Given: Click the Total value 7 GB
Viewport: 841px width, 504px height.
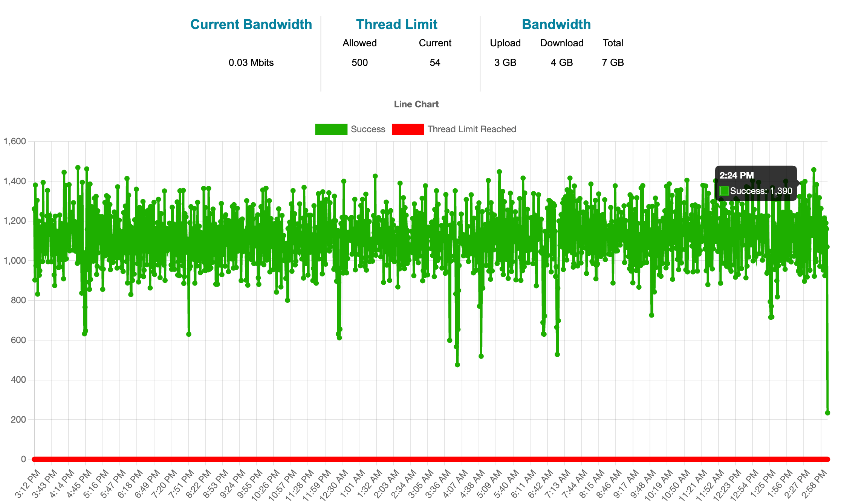Looking at the screenshot, I should [x=613, y=63].
